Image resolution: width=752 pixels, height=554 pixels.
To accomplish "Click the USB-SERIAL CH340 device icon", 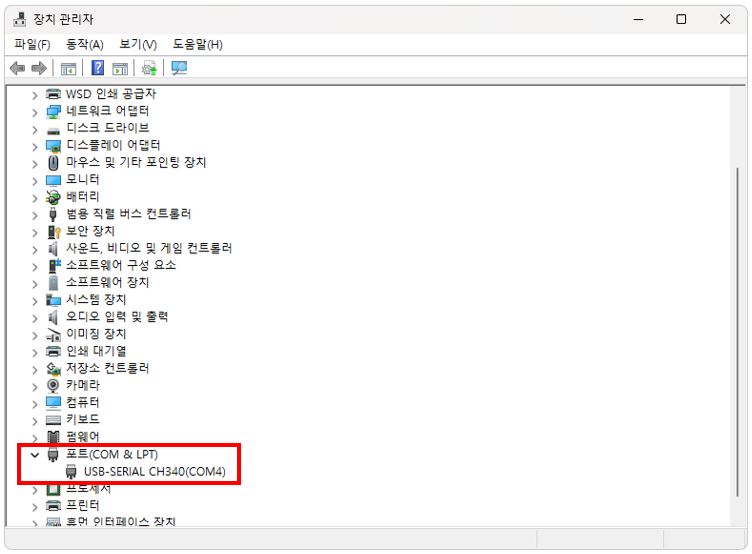I will (72, 471).
